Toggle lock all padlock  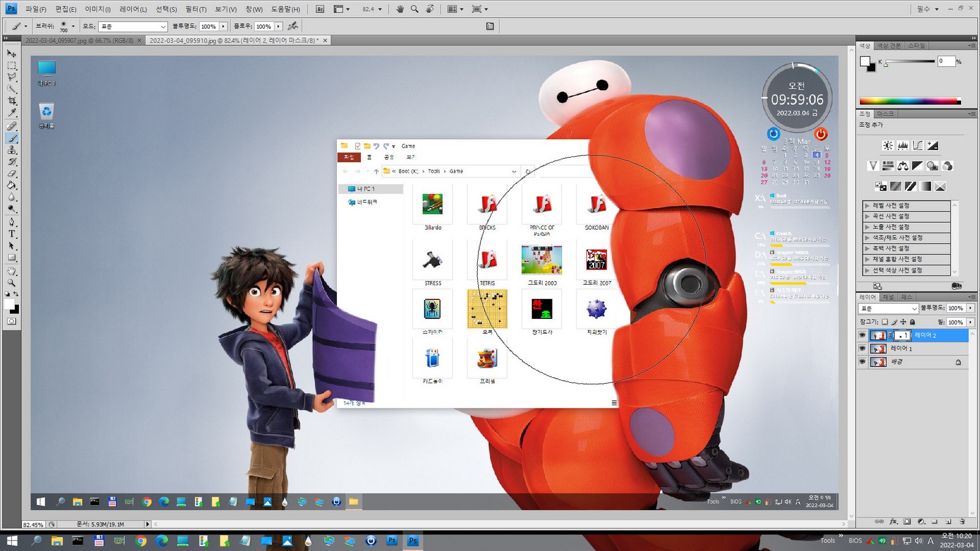tap(912, 322)
